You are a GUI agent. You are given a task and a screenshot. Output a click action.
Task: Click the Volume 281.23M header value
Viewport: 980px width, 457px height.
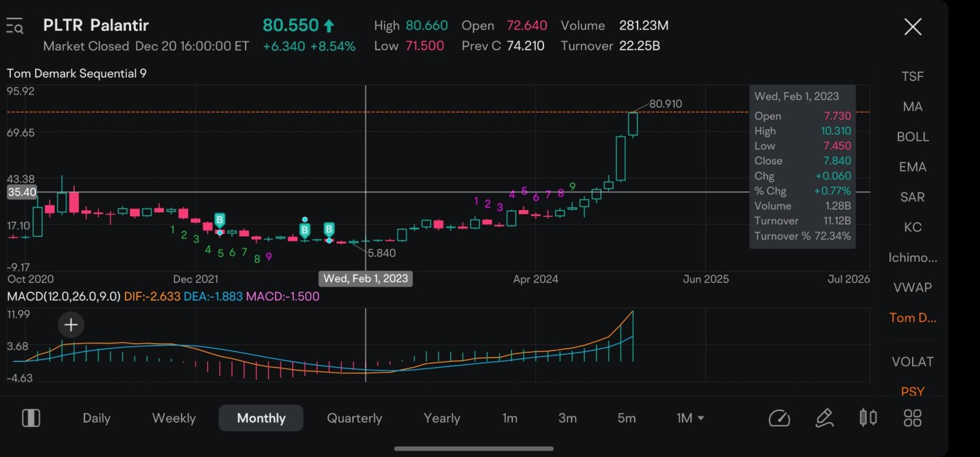(x=644, y=26)
